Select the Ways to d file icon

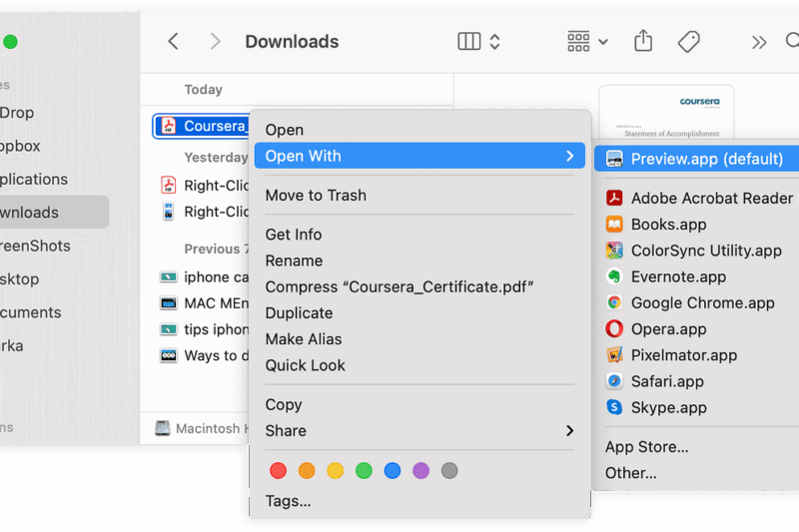tap(169, 355)
